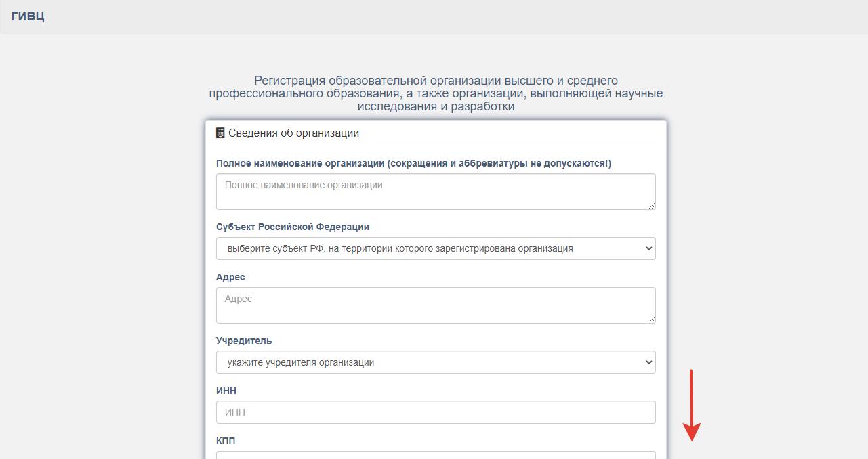Click the Регистрация образовательной организации page title
868x459 pixels.
[x=436, y=93]
